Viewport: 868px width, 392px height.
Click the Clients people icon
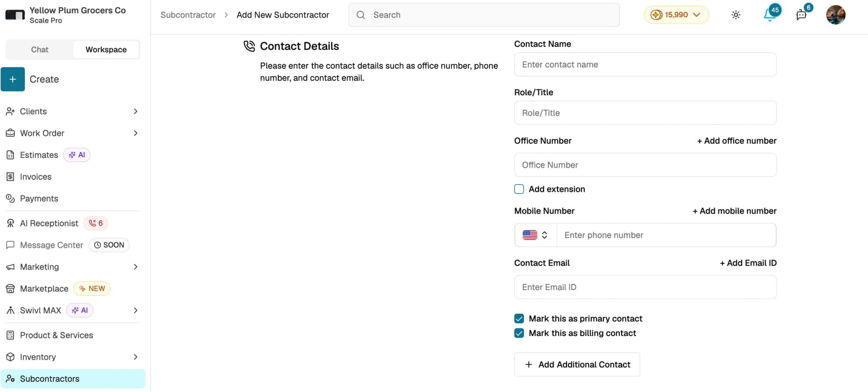10,112
